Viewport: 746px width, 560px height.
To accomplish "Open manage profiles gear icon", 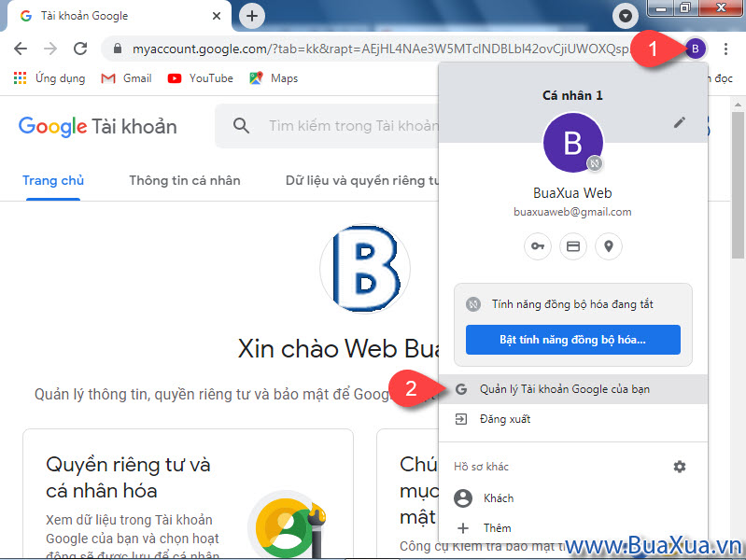I will [x=680, y=467].
